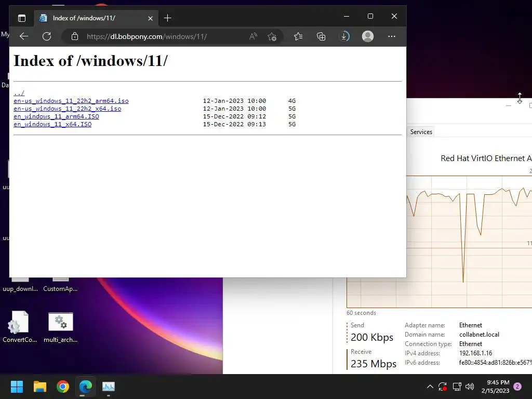Download en-us_windows_11_22h2_arm64.iso

point(71,101)
